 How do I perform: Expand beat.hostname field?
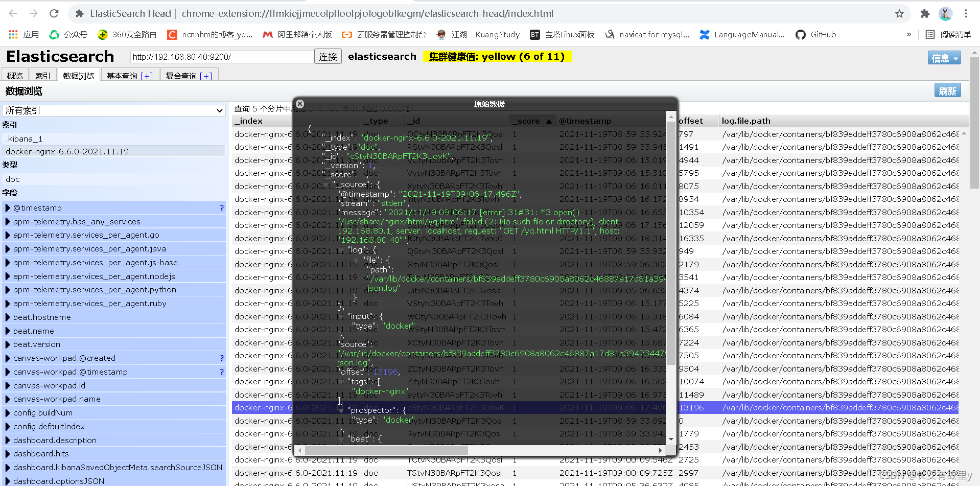[x=8, y=317]
